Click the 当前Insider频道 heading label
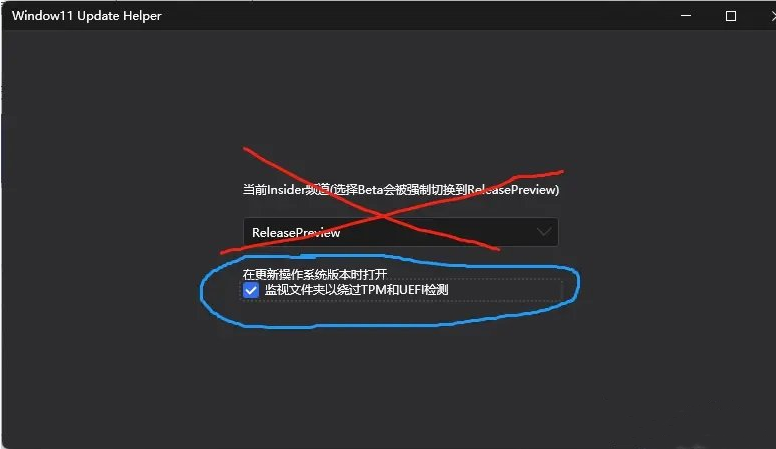 point(286,190)
